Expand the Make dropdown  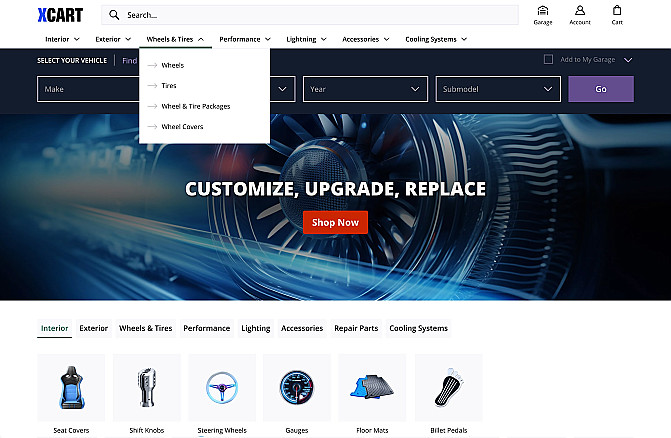[x=87, y=89]
